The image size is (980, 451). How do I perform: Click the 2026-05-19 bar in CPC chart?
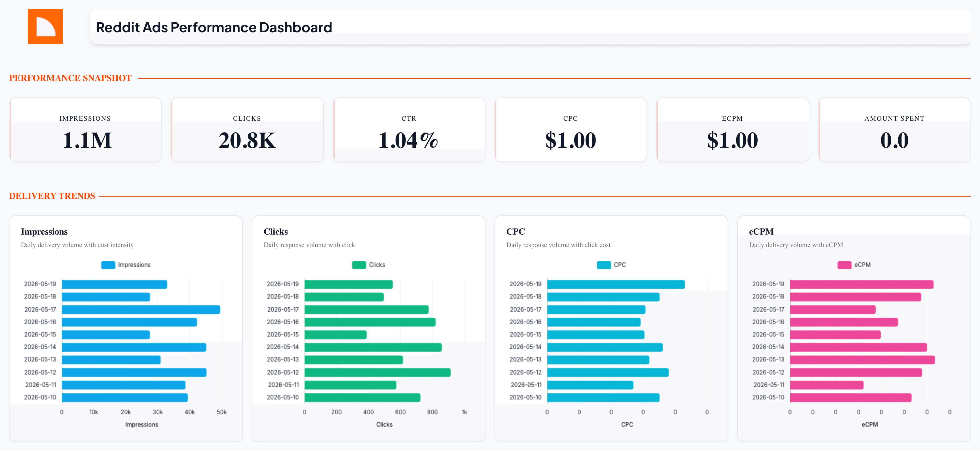tap(616, 284)
